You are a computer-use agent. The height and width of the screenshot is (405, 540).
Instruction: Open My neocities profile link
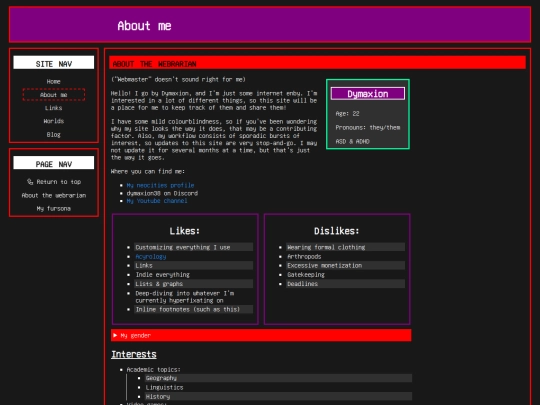160,185
